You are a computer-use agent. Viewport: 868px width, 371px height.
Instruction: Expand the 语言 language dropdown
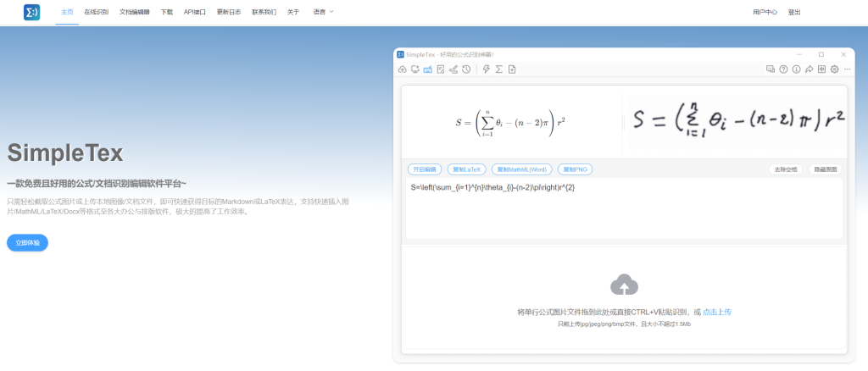tap(323, 12)
